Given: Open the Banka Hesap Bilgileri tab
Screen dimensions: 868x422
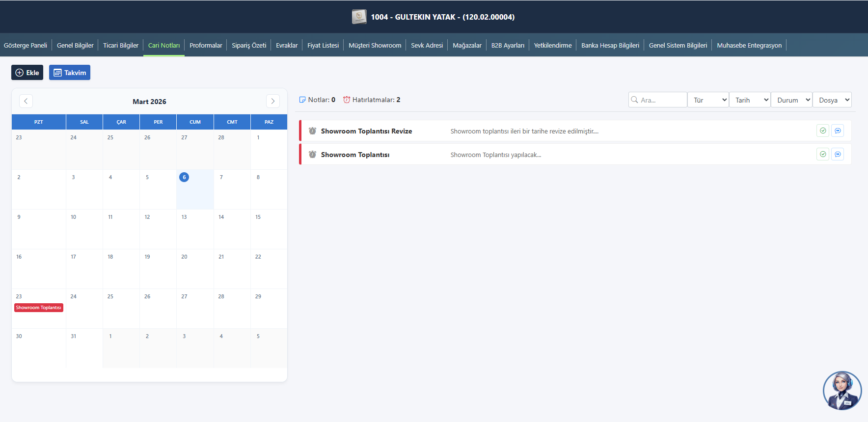Looking at the screenshot, I should coord(610,45).
